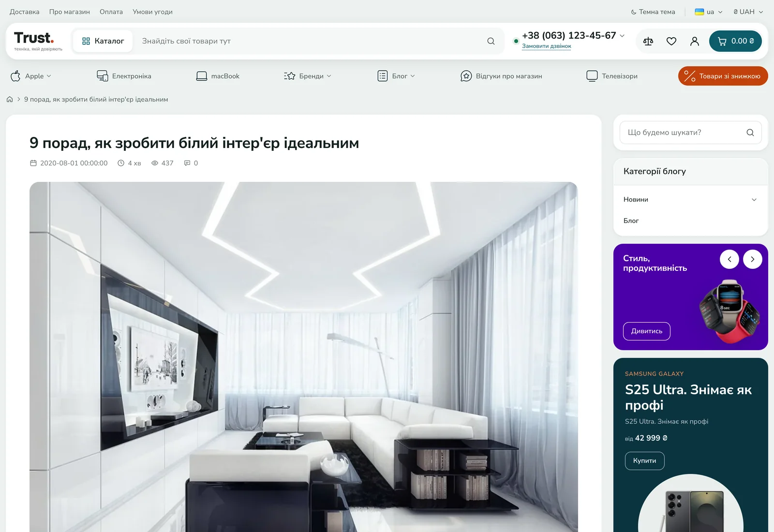Screen dimensions: 774x532
Task: Open the Оплата link
Action: [x=111, y=12]
